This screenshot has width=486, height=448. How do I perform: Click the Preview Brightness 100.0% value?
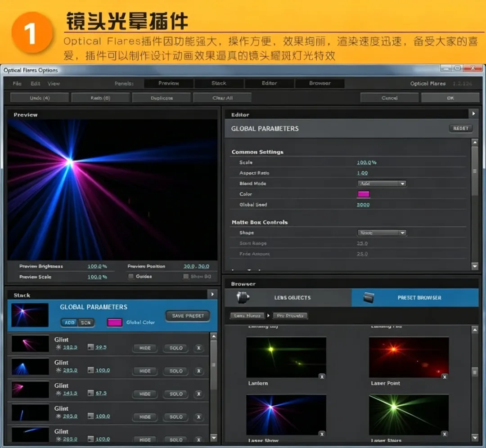(x=97, y=266)
